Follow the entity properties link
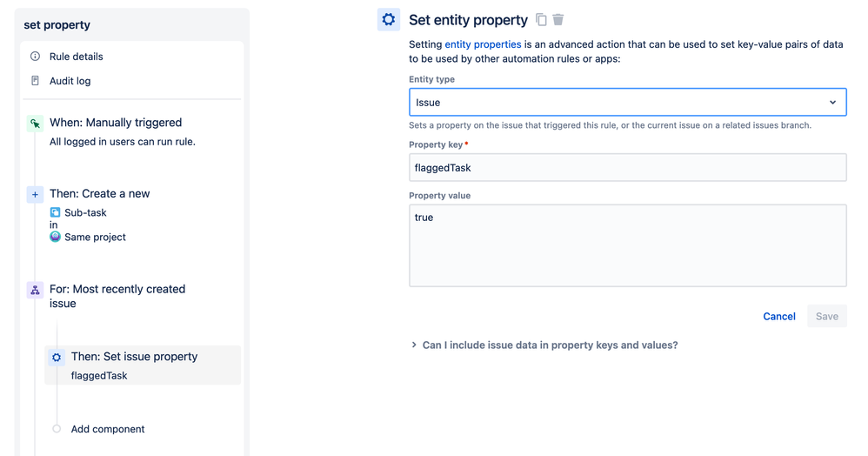 point(483,44)
